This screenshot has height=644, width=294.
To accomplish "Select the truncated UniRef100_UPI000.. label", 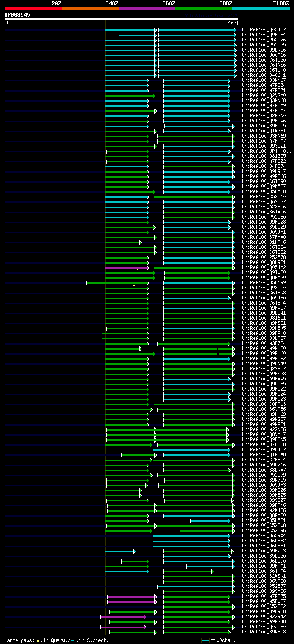I will pos(266,151).
